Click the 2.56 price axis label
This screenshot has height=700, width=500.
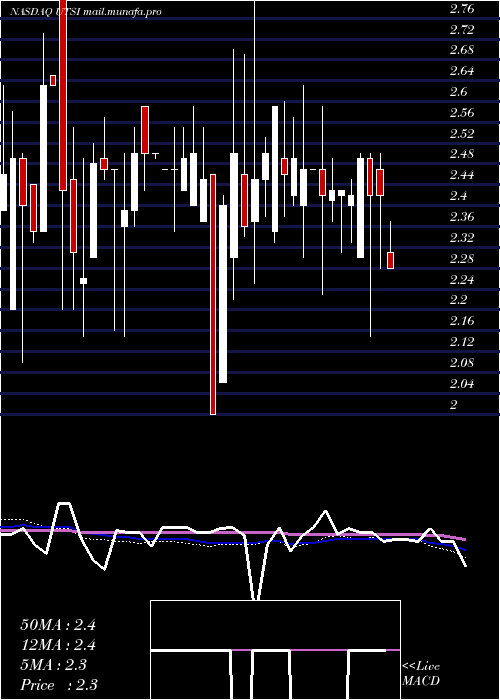[462, 113]
